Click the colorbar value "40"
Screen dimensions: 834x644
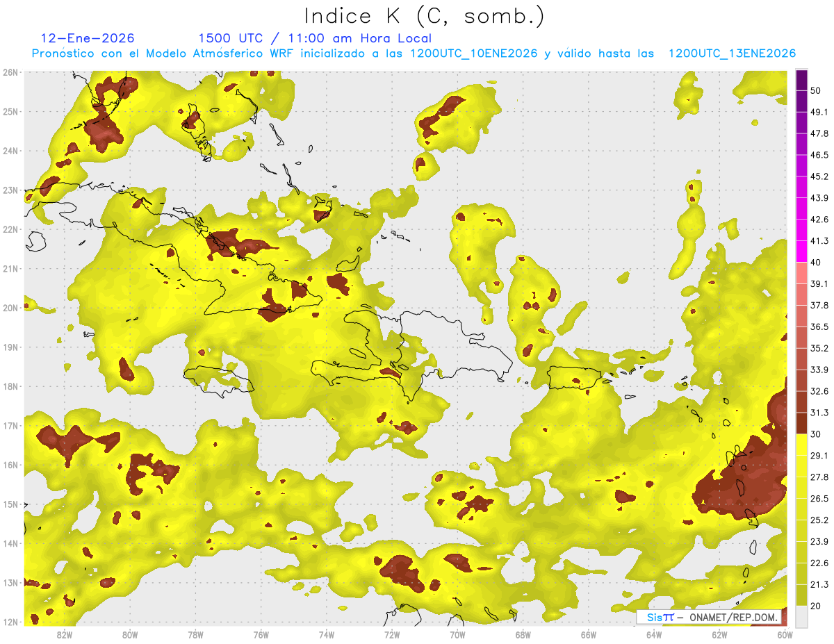[815, 263]
